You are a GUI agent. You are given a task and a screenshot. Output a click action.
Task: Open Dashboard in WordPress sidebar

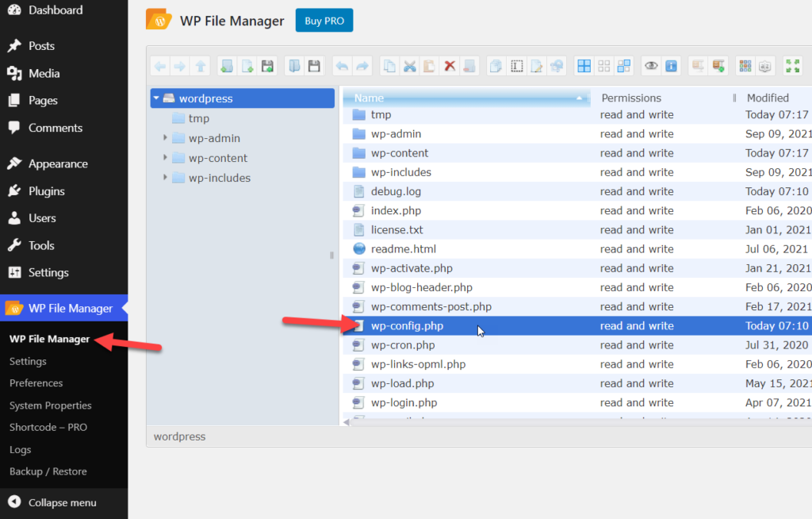point(56,10)
